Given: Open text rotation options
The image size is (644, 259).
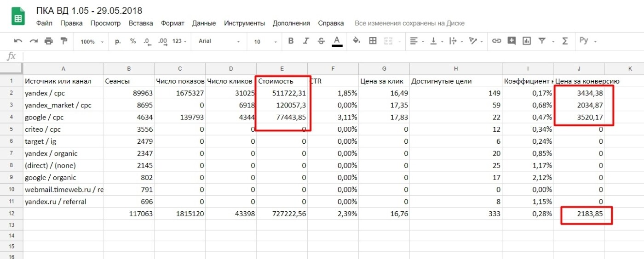Looking at the screenshot, I should click(x=475, y=41).
